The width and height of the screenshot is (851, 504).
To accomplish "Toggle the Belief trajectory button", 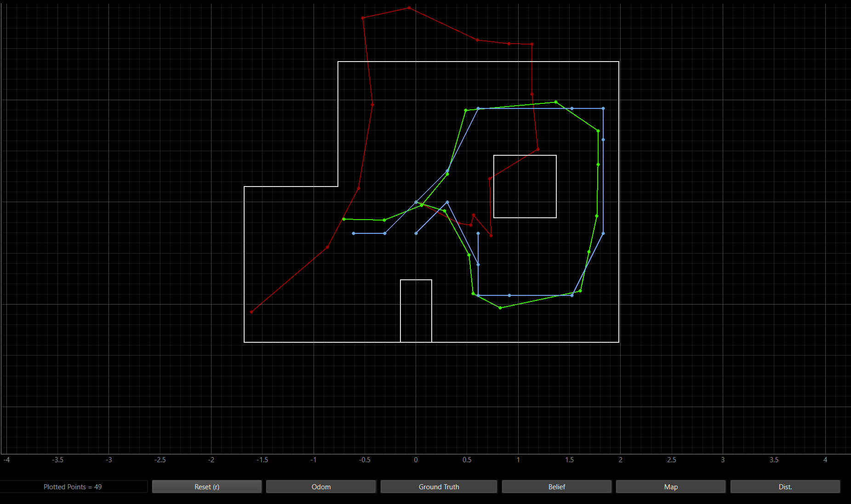I will (557, 487).
